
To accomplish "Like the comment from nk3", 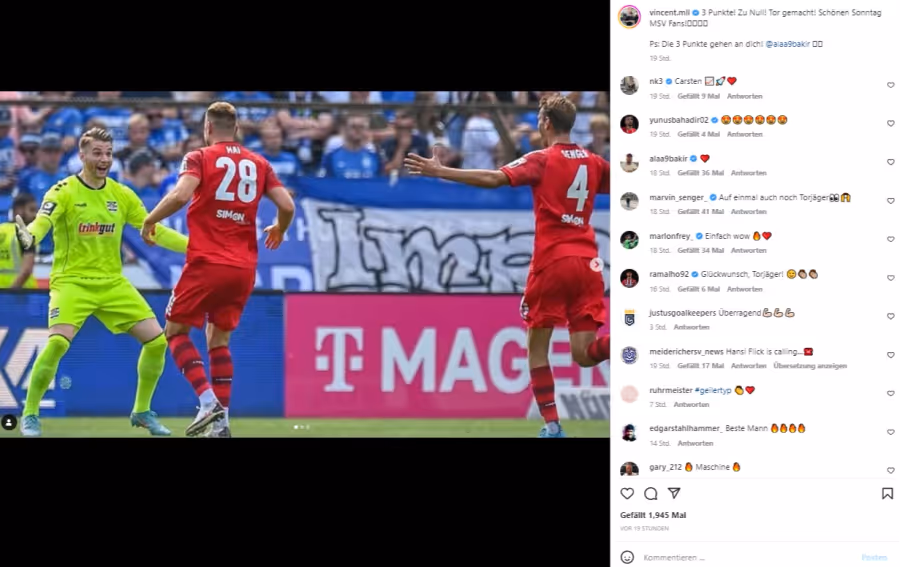I will coord(890,85).
